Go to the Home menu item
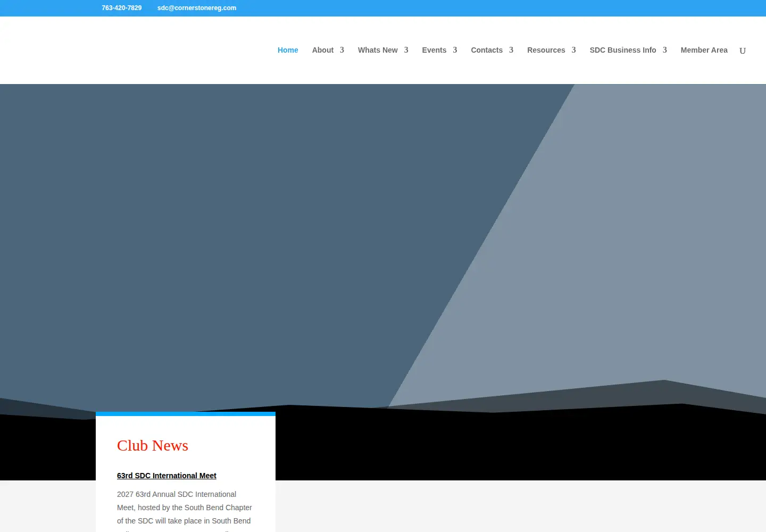The width and height of the screenshot is (766, 532). (288, 50)
